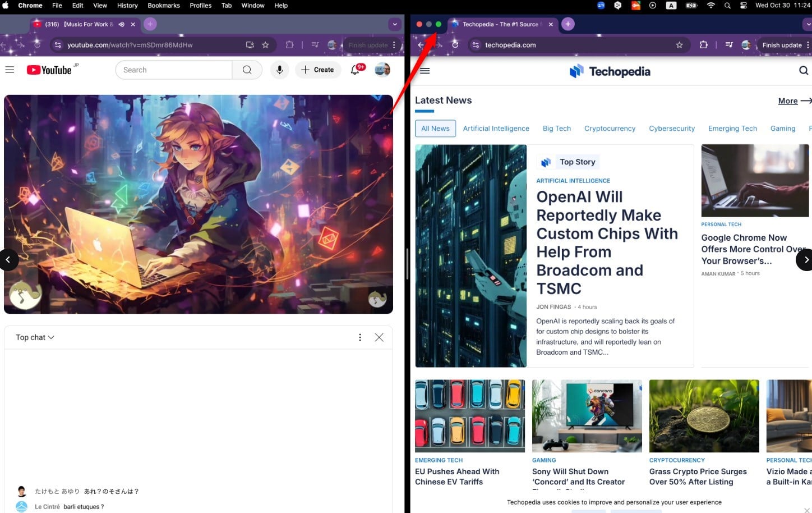Open a new tab in the YouTube window

point(150,24)
